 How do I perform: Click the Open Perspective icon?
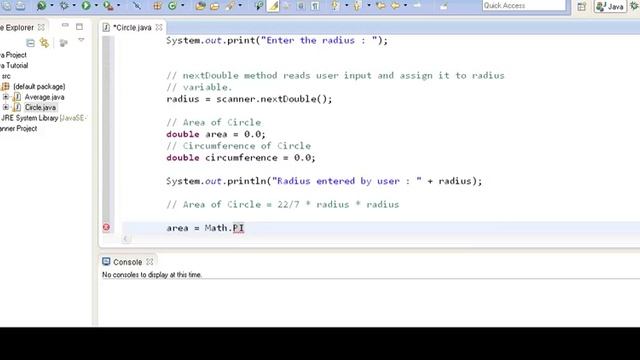point(582,6)
